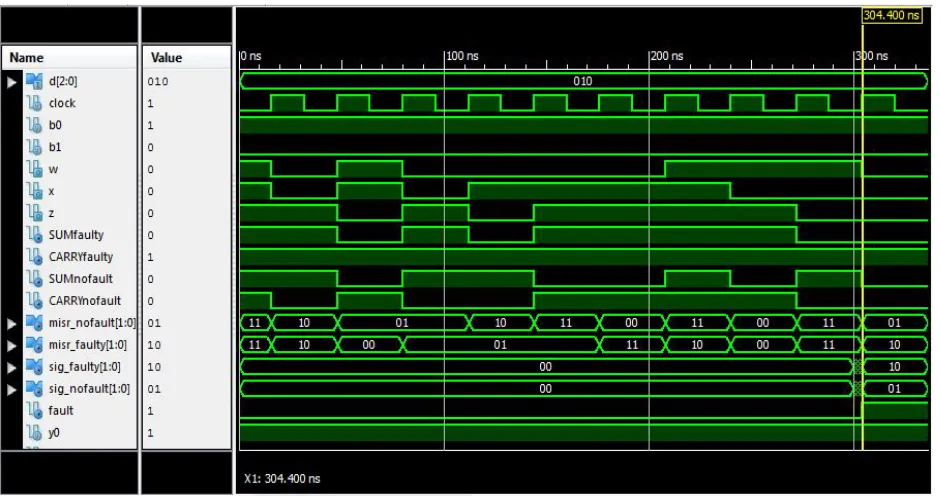
Task: Expand the misr_faulty[1:0] bus
Action: click(11, 345)
